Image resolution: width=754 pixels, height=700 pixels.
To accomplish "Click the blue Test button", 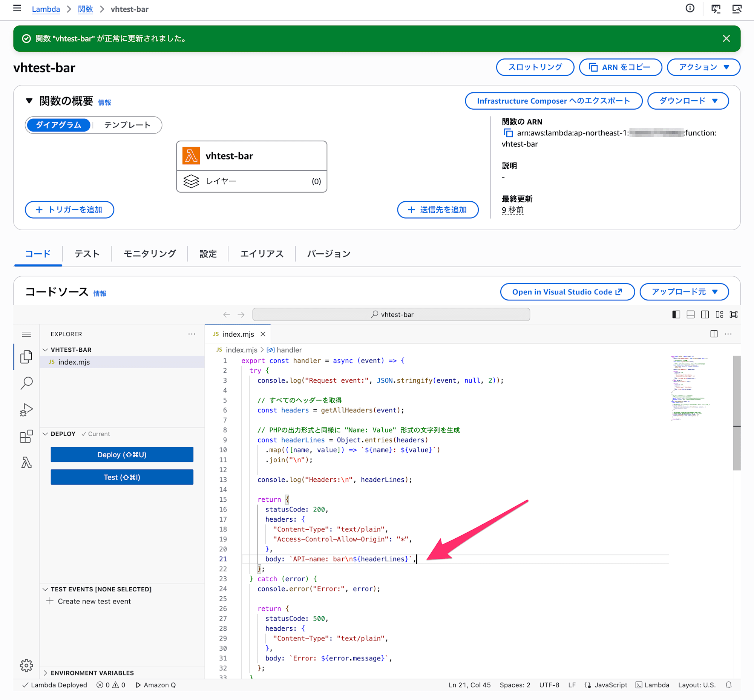I will point(122,477).
